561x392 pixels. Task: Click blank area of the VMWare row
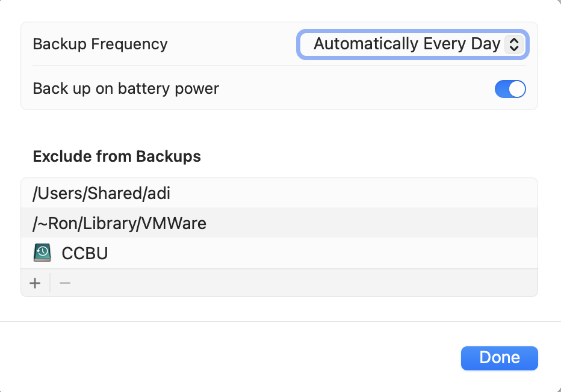[x=372, y=223]
